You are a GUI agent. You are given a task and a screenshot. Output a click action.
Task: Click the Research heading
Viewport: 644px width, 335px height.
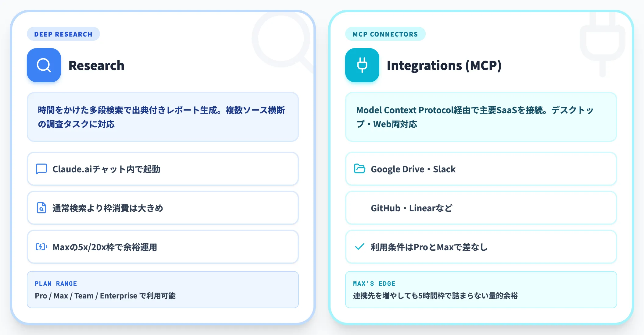[x=96, y=65]
